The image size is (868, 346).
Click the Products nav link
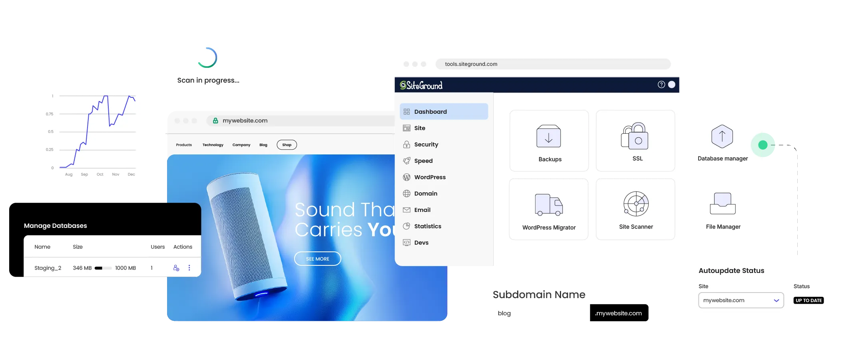[184, 145]
